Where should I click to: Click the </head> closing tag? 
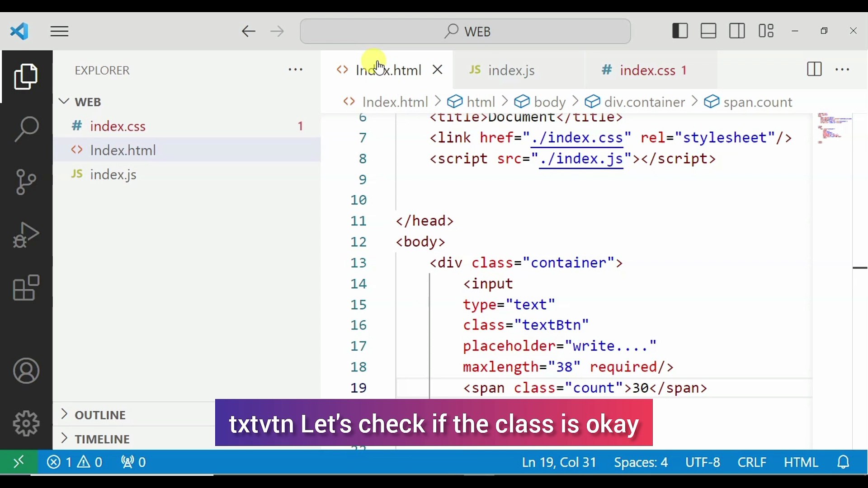pyautogui.click(x=425, y=221)
